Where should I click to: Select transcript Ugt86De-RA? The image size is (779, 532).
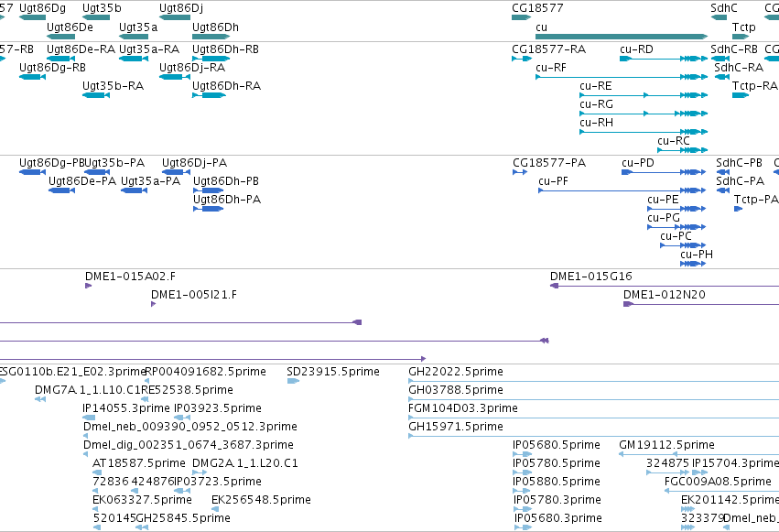[60, 59]
